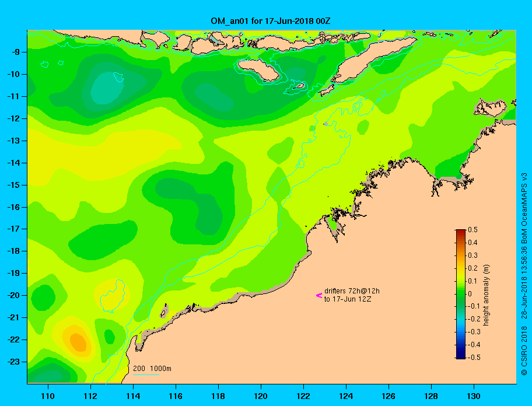Click latitude axis label -11
The width and height of the screenshot is (532, 406).
[x=13, y=96]
